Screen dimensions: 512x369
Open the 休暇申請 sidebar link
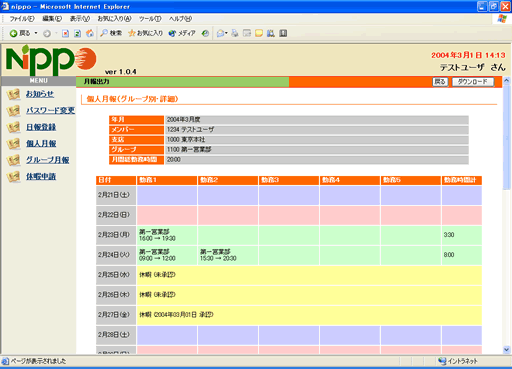[41, 176]
